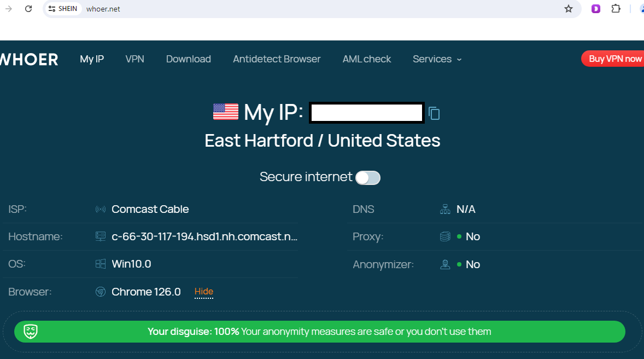Open the browser extensions puzzle icon

(616, 9)
